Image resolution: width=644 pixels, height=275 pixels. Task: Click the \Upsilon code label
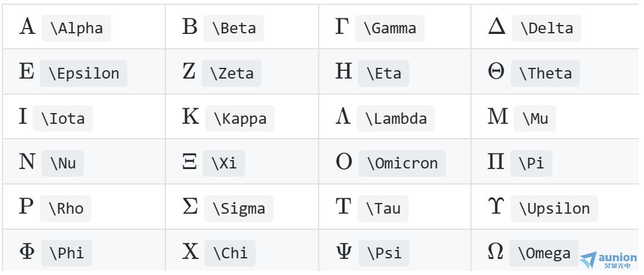(554, 208)
